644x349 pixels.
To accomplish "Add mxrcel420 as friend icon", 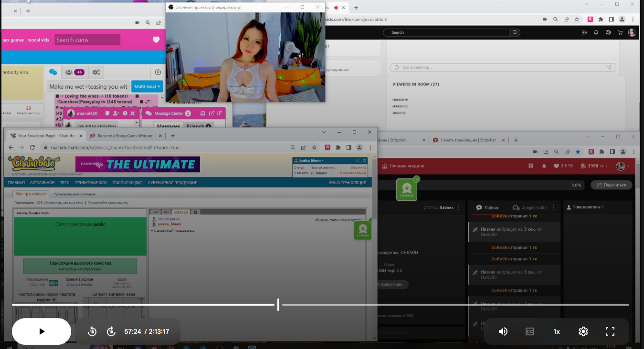I will point(116,113).
